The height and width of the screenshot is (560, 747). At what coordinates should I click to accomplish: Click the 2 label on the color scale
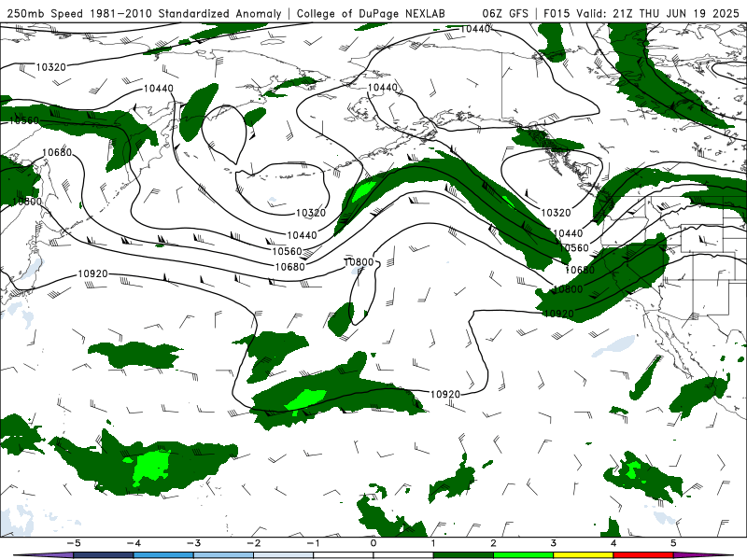coord(494,543)
